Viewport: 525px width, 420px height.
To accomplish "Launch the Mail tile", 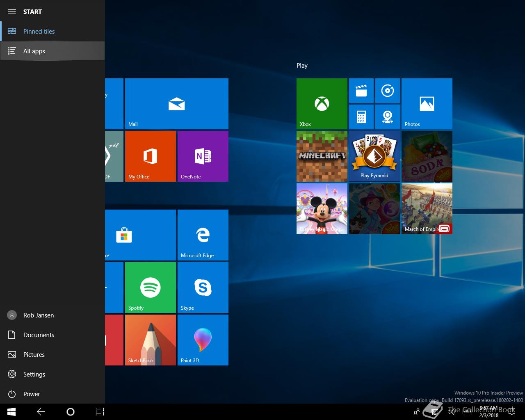I will (x=177, y=104).
